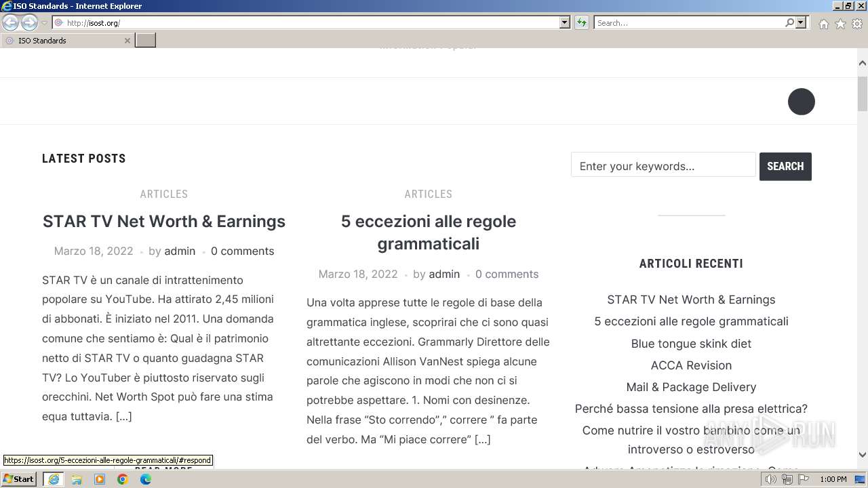Open admin author link under STAR TV post
Image resolution: width=868 pixels, height=488 pixels.
coord(180,251)
